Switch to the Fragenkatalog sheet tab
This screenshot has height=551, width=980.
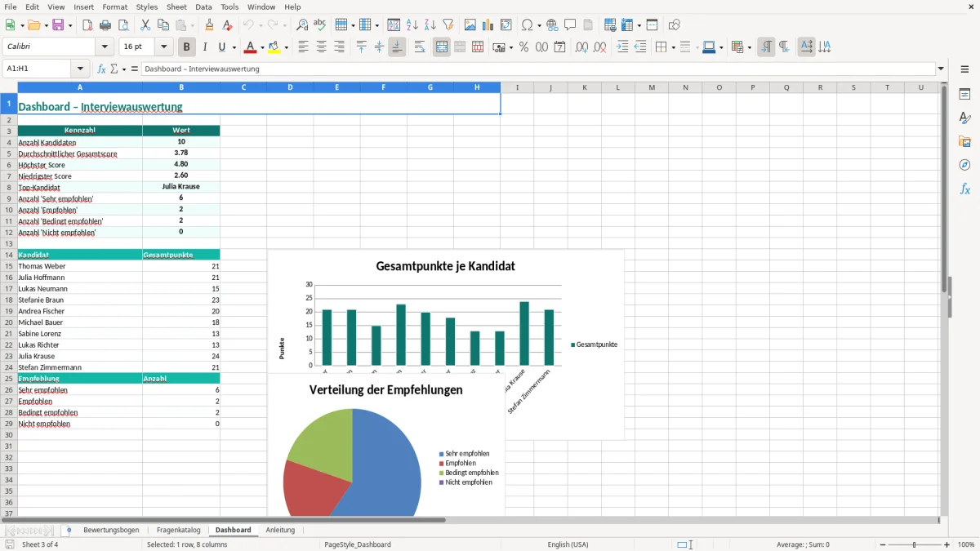[178, 530]
